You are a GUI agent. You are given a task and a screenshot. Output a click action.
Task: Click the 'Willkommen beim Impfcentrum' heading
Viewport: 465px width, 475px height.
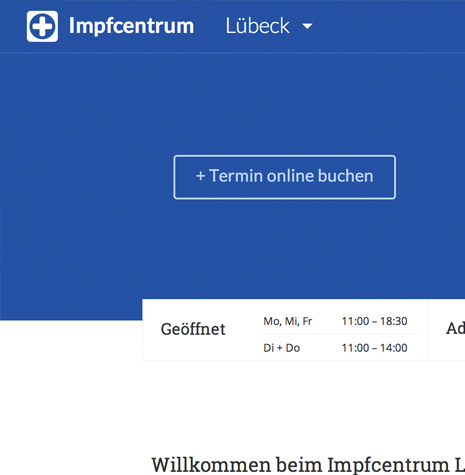pos(308,465)
